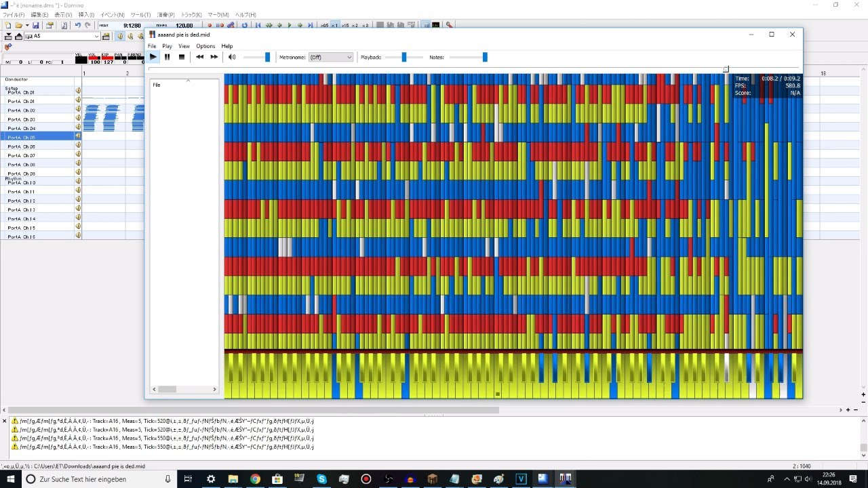Click the volume speaker icon in the MIDI player
The height and width of the screenshot is (488, 868).
(232, 57)
